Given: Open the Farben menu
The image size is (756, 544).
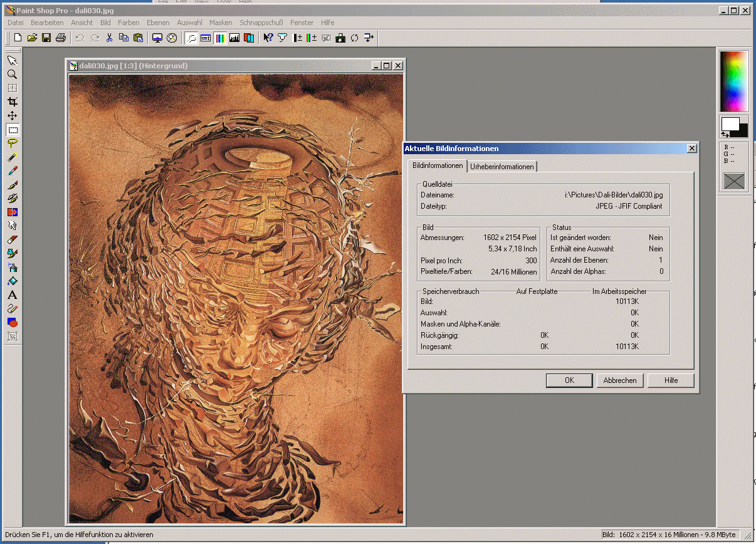Looking at the screenshot, I should 129,23.
